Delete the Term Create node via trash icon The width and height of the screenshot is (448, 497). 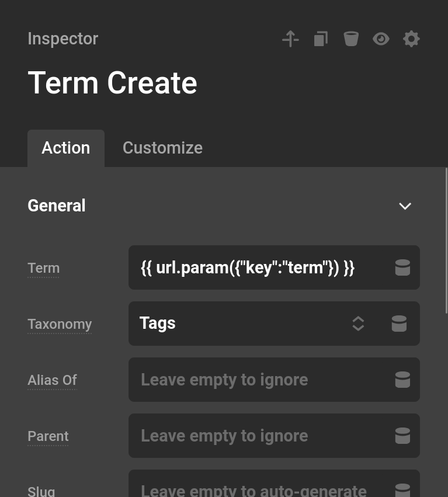[x=350, y=39]
